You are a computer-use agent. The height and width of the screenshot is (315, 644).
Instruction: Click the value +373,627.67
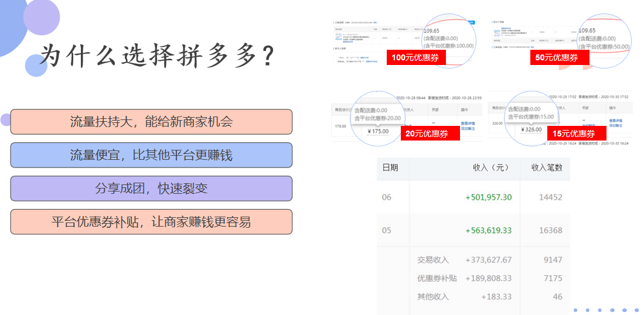[489, 259]
